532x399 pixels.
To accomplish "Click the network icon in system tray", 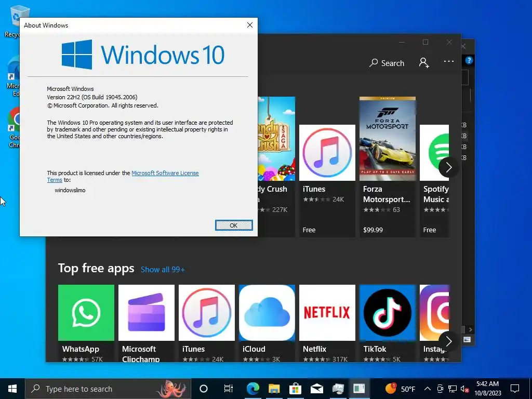I will point(453,389).
